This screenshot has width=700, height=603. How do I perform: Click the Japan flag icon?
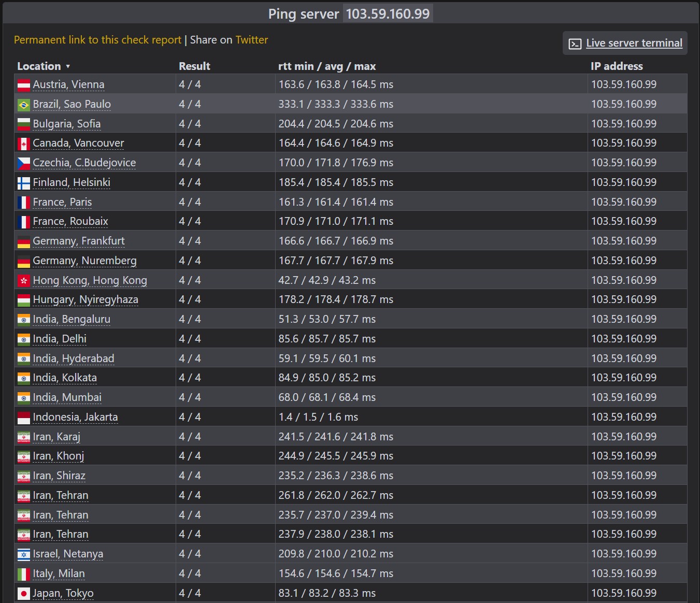(x=24, y=594)
